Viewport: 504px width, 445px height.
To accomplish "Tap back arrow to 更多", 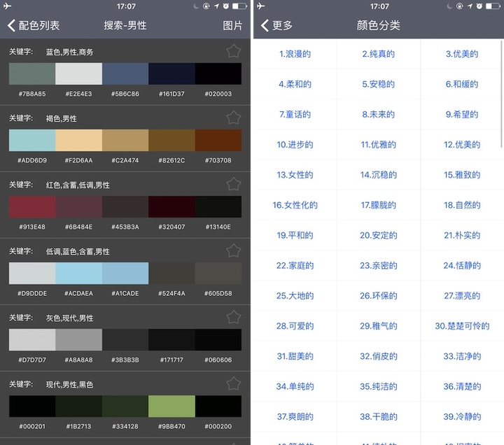I will 265,25.
